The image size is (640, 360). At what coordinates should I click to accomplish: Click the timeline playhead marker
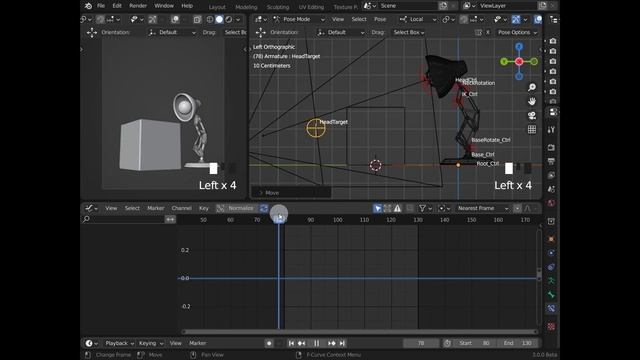[x=279, y=220]
